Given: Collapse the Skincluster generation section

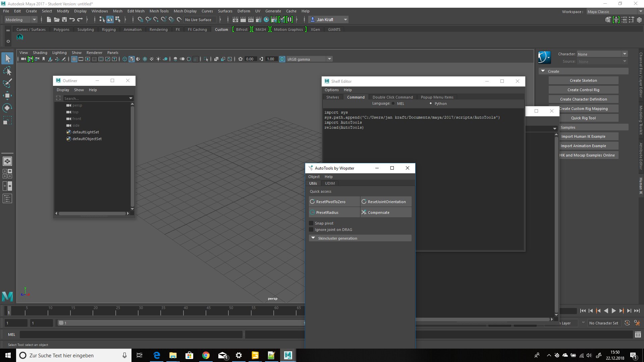Looking at the screenshot, I should pyautogui.click(x=313, y=238).
